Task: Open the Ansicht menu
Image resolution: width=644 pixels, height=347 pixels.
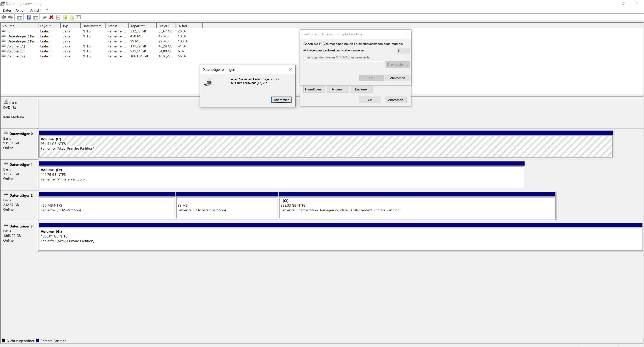Action: pos(36,10)
